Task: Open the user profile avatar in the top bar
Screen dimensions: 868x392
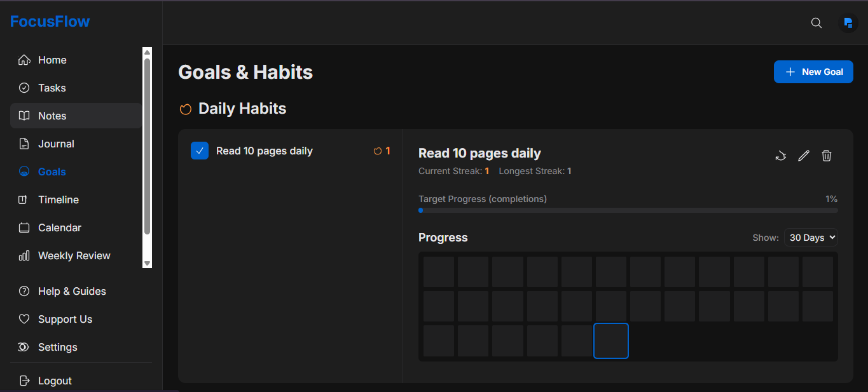Action: click(x=848, y=23)
